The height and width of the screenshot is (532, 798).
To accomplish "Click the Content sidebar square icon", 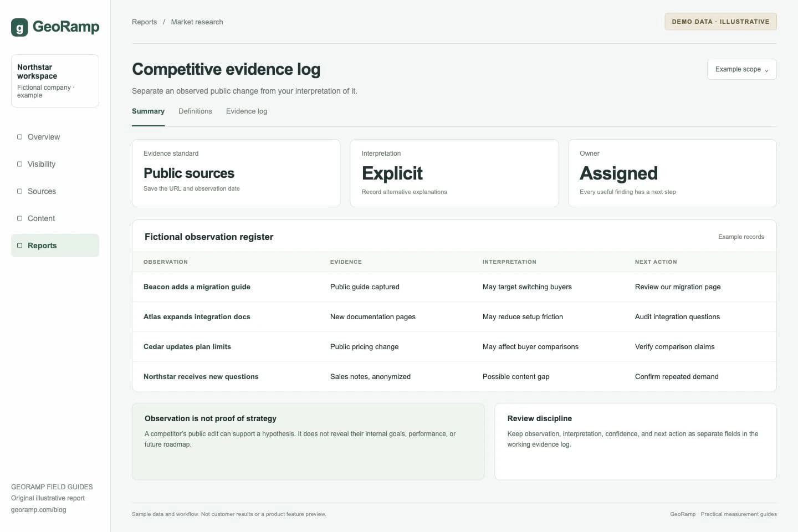I will click(x=20, y=218).
